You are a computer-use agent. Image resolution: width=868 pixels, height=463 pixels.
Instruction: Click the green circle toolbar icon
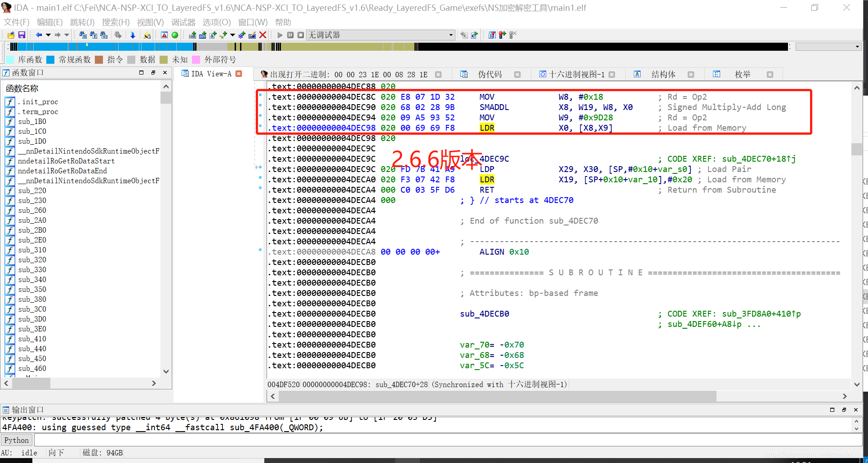tap(175, 35)
